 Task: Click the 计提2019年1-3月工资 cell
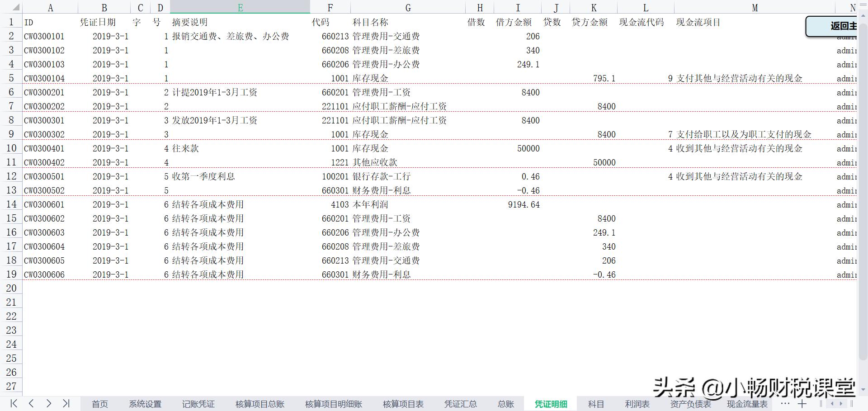pyautogui.click(x=240, y=92)
